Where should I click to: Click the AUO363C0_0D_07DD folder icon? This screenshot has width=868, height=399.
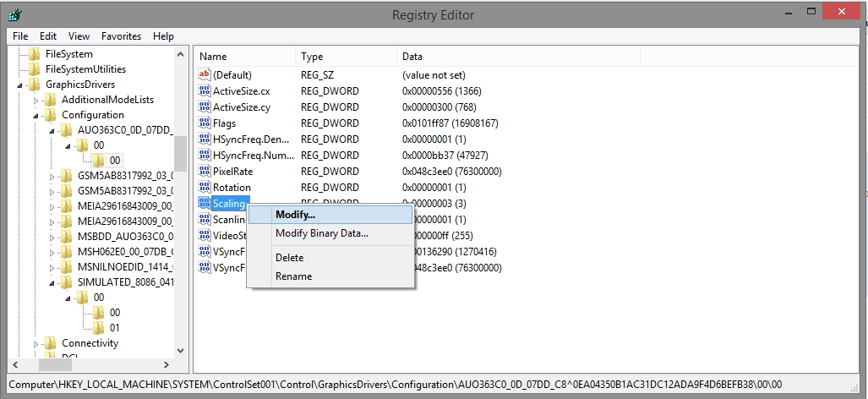pos(67,130)
